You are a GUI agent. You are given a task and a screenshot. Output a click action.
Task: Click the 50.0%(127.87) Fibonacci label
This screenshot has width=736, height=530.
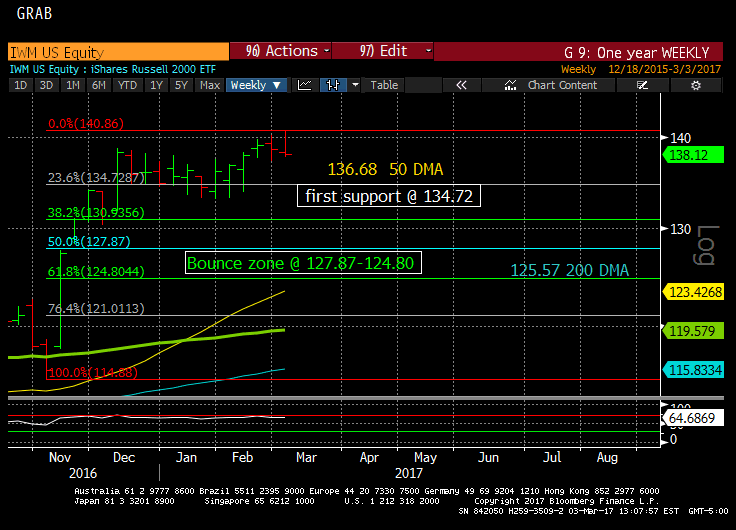[89, 242]
